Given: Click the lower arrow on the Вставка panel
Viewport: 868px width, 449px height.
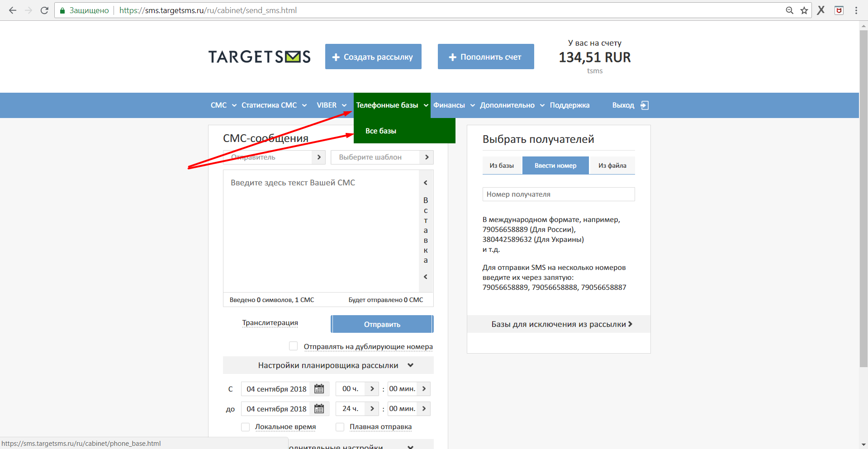Looking at the screenshot, I should [426, 277].
